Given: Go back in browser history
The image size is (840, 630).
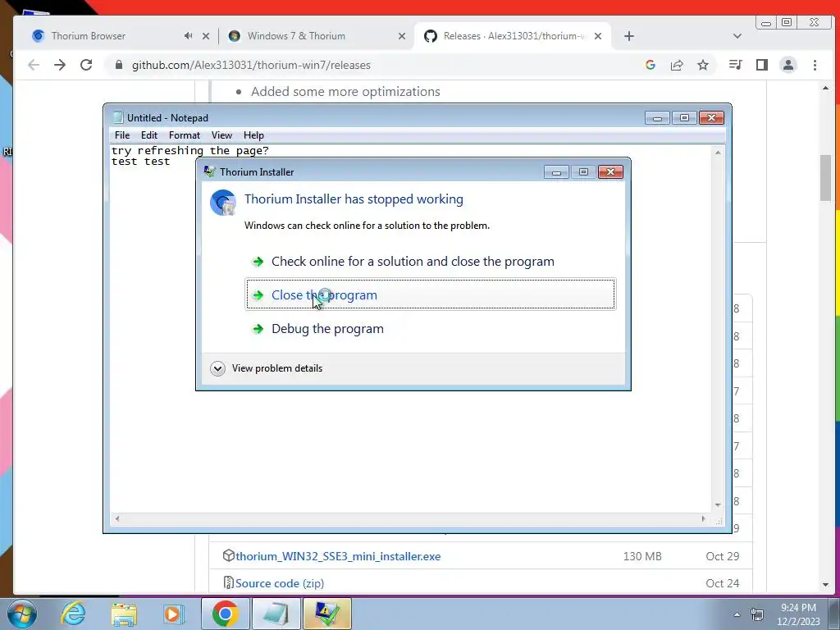Looking at the screenshot, I should (33, 65).
